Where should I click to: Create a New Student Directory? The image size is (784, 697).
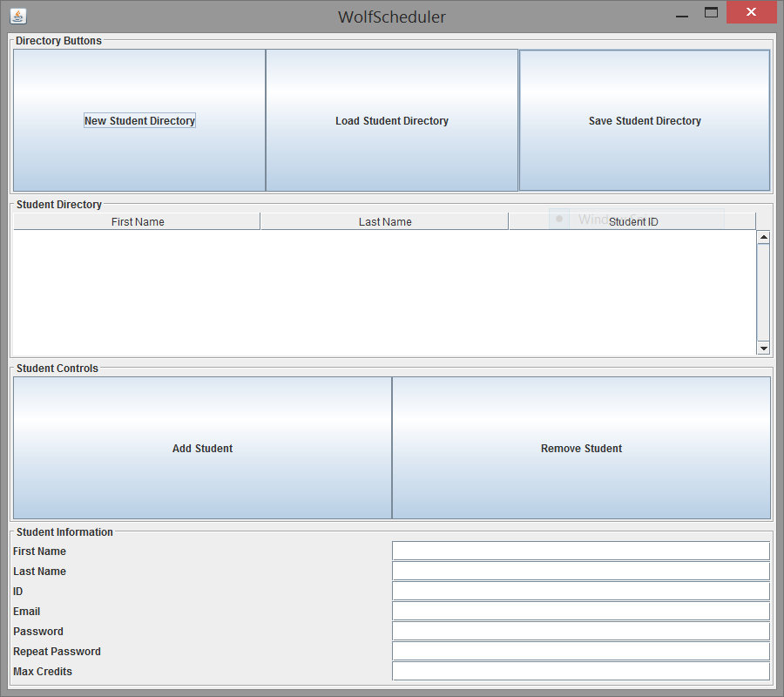(x=139, y=120)
